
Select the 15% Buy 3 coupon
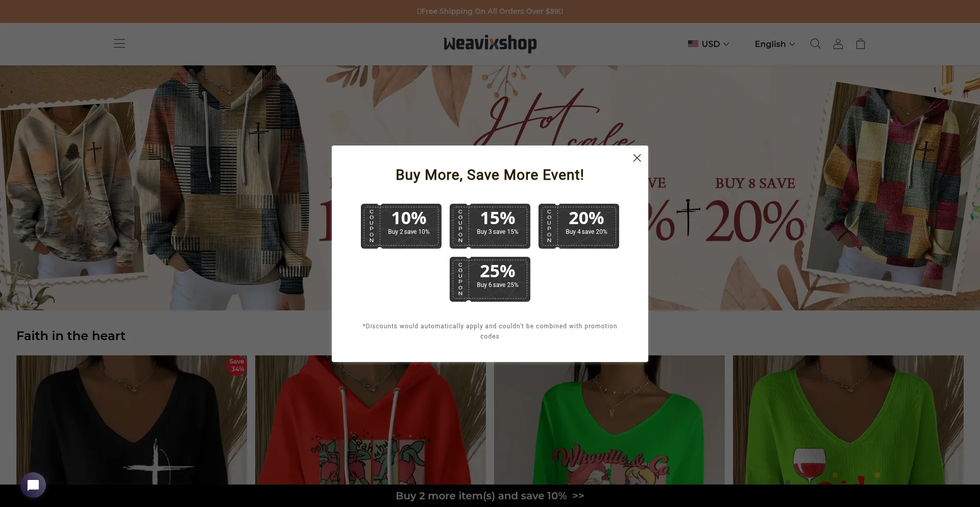[490, 226]
